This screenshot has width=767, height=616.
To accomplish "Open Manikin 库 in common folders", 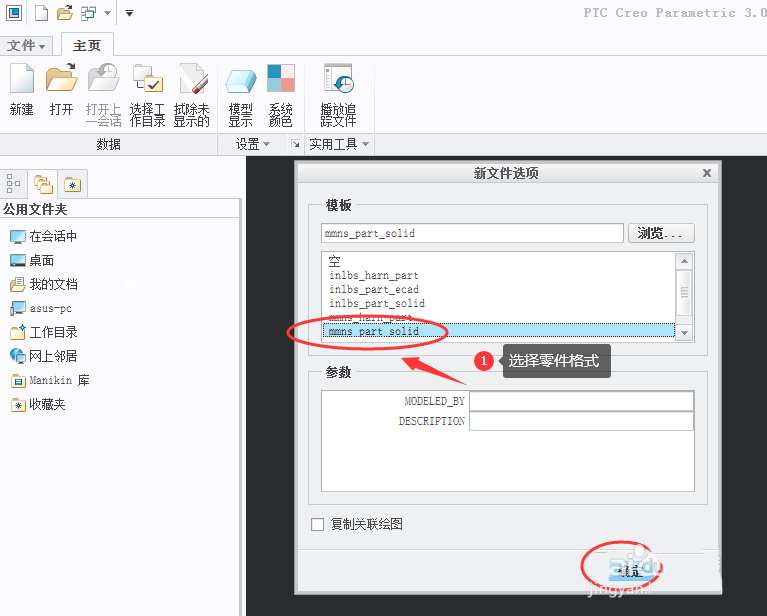I will click(50, 380).
